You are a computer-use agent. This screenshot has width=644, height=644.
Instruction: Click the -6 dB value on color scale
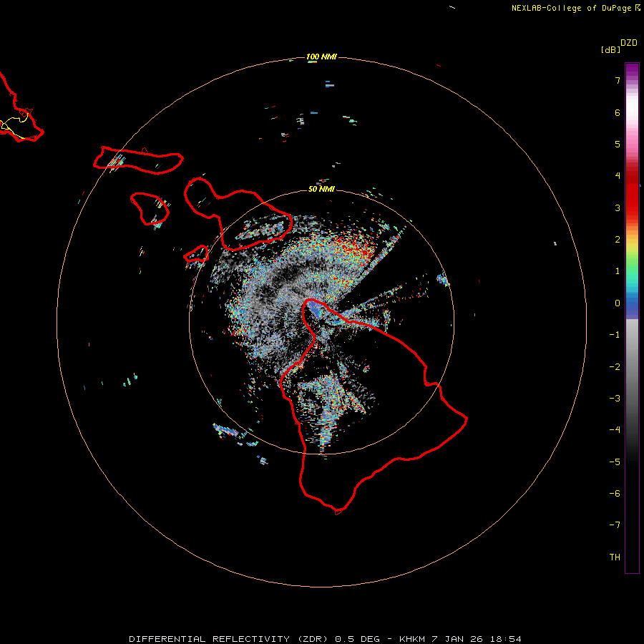[615, 494]
